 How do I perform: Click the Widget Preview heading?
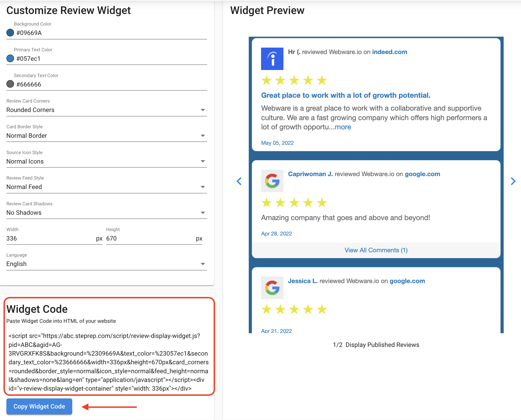click(x=267, y=11)
